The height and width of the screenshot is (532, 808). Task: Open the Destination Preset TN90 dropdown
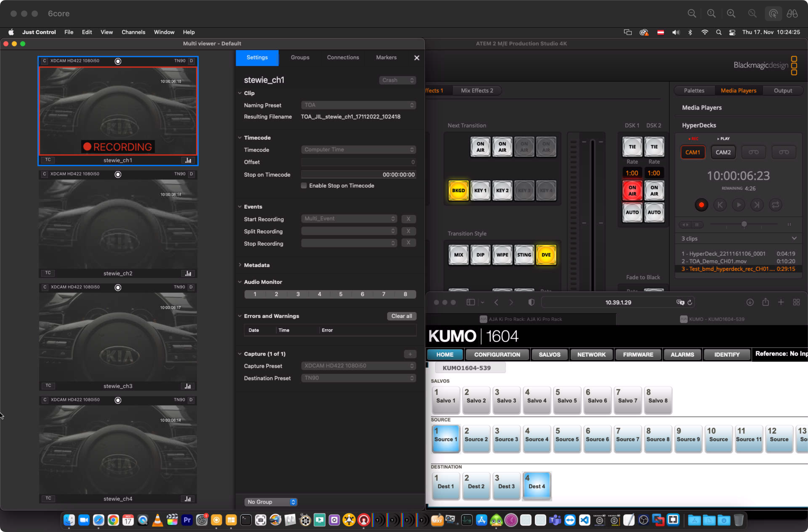pos(358,378)
